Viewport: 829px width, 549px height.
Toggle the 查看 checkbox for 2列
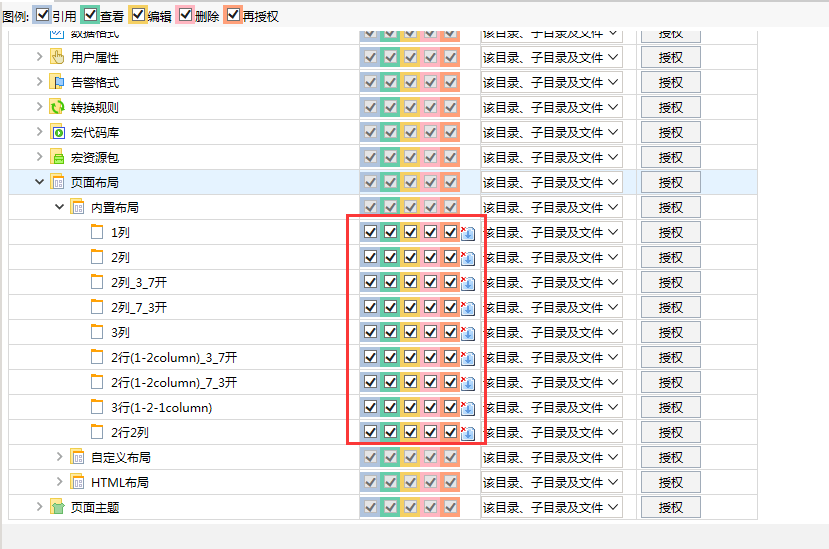click(x=391, y=257)
